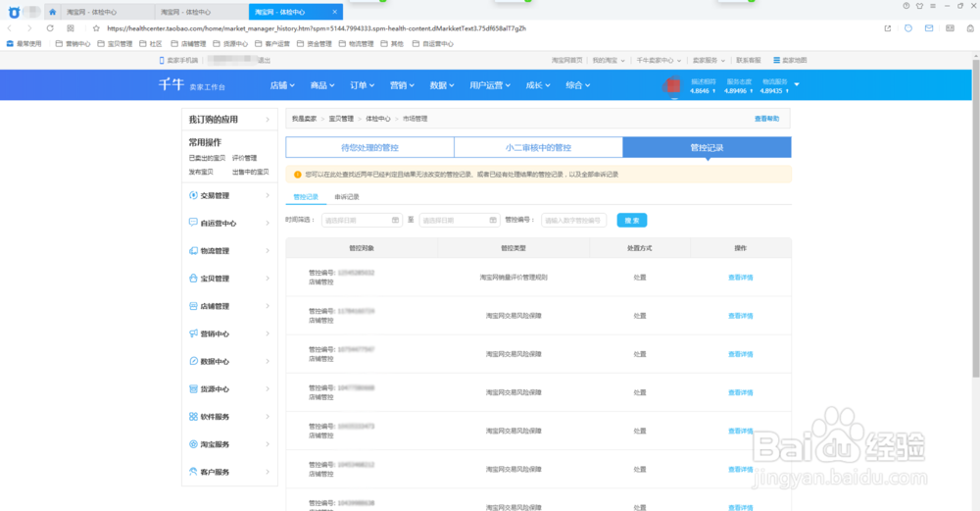Click the share icon in address bar
This screenshot has width=980, height=511.
(888, 28)
